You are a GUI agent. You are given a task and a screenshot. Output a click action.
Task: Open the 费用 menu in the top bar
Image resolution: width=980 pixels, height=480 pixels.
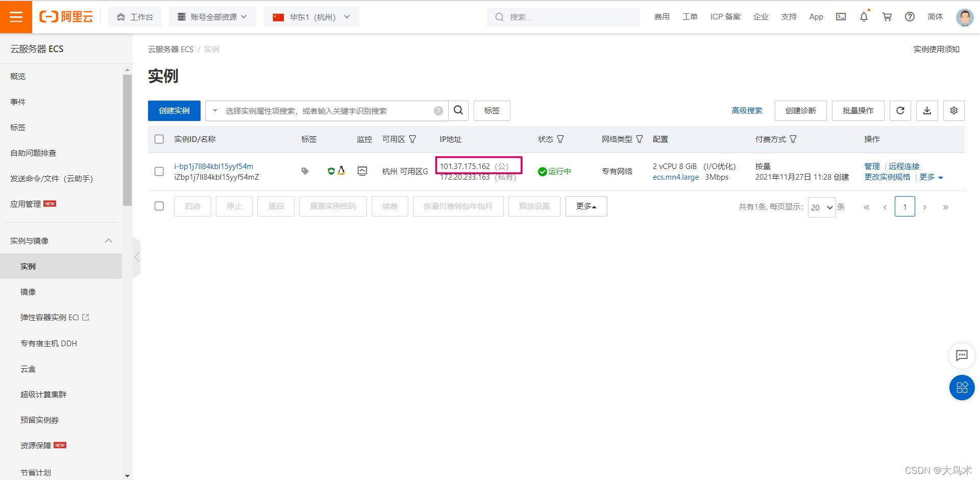click(661, 16)
